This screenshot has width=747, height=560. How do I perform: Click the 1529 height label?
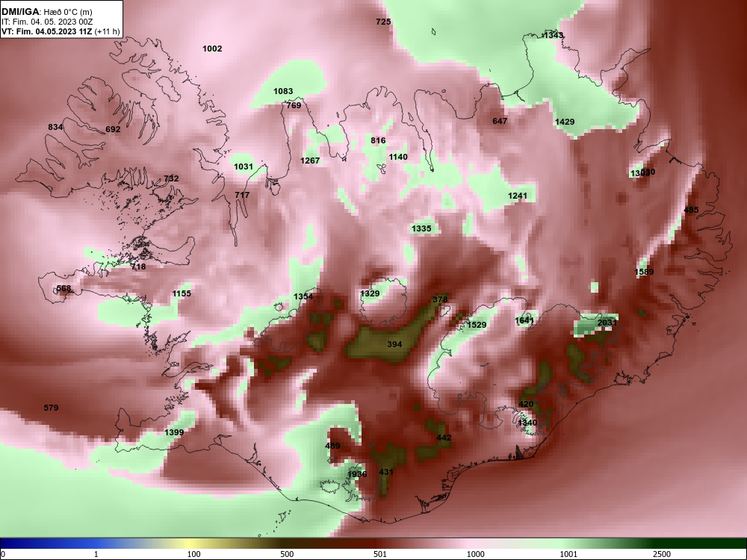pyautogui.click(x=477, y=325)
